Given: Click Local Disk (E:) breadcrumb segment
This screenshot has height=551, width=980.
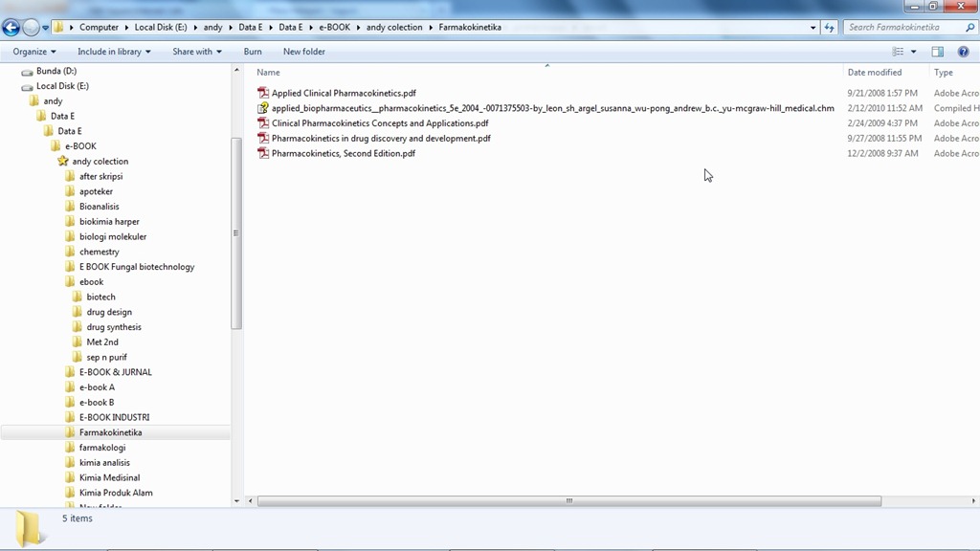Looking at the screenshot, I should tap(161, 28).
